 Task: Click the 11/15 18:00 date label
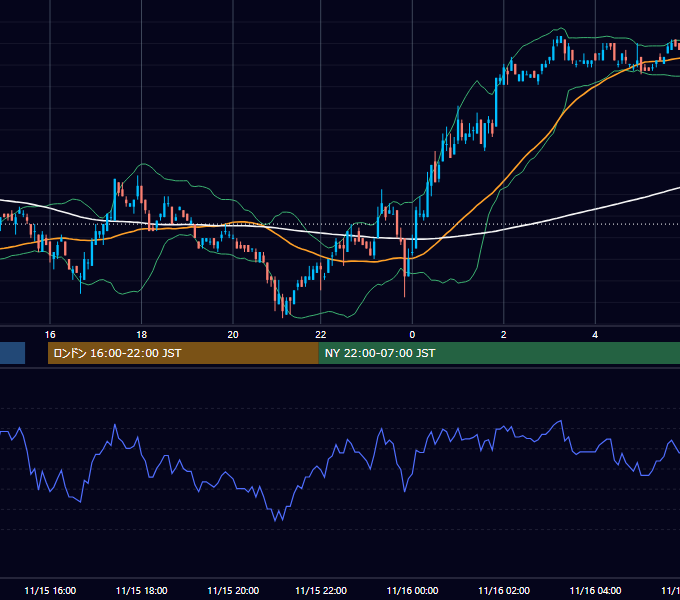[142, 590]
